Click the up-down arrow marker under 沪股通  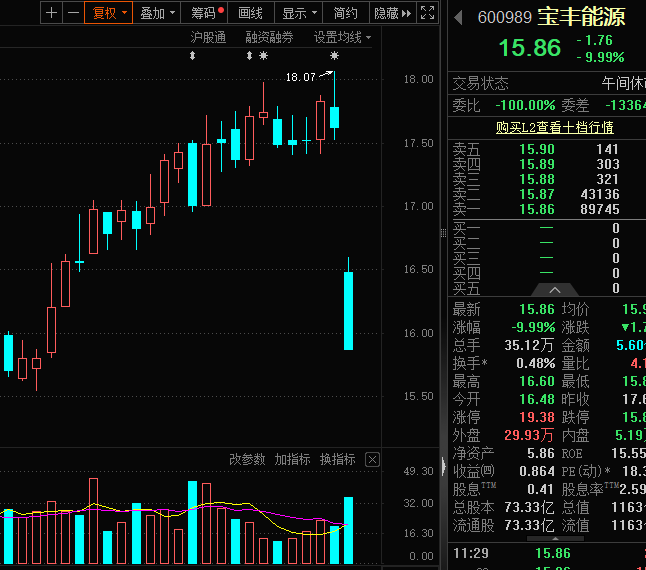(x=192, y=55)
